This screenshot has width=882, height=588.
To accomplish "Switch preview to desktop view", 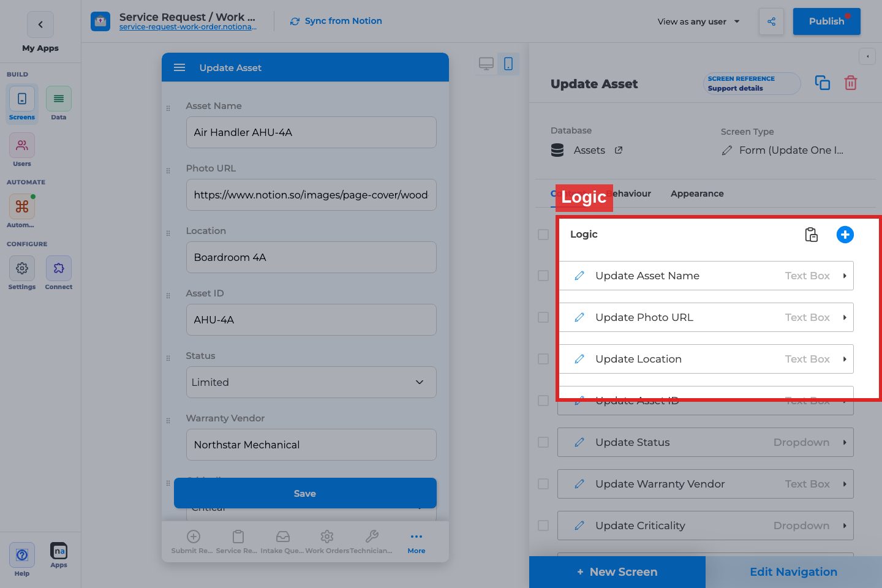I will pyautogui.click(x=486, y=64).
